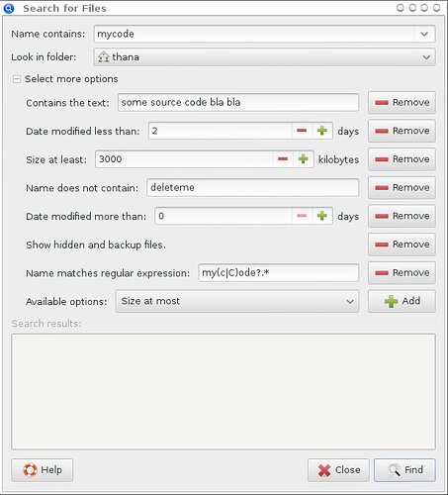Add the Size at most option
Screen dimensions: 448x495
(x=402, y=301)
